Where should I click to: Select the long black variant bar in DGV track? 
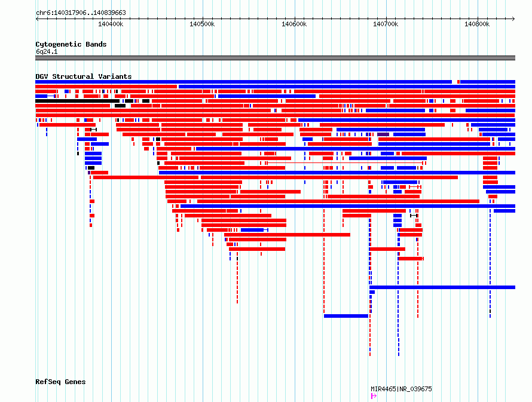(x=77, y=101)
